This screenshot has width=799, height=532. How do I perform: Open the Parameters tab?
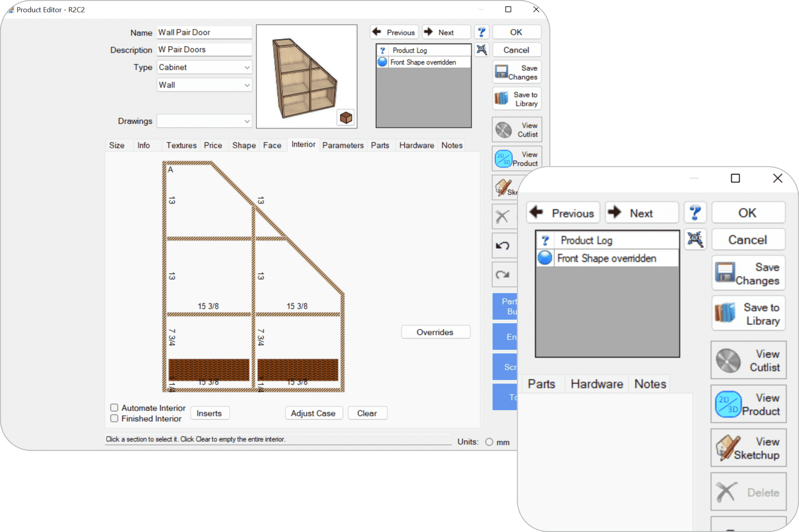point(343,146)
